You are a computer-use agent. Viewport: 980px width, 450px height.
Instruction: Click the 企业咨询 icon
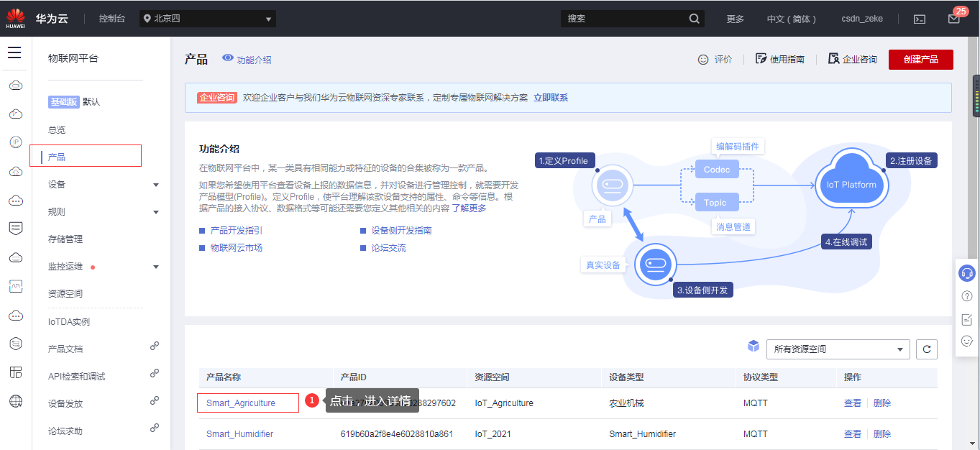pyautogui.click(x=833, y=59)
